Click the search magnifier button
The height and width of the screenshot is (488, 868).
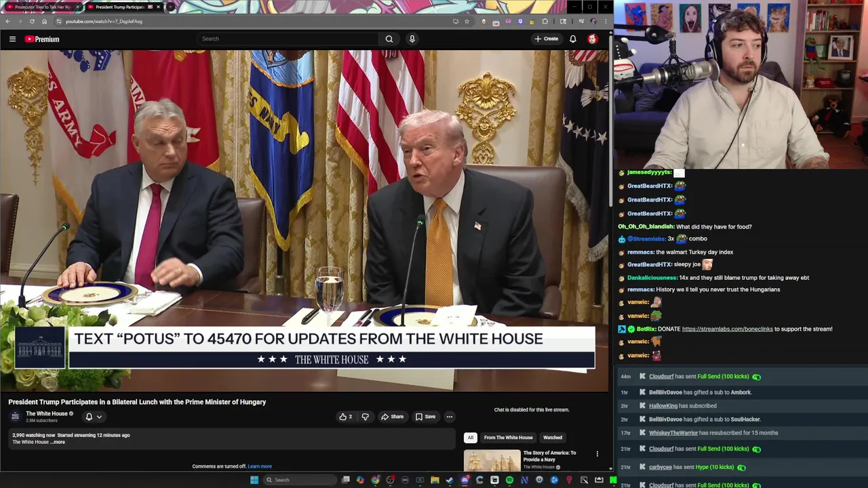[389, 39]
